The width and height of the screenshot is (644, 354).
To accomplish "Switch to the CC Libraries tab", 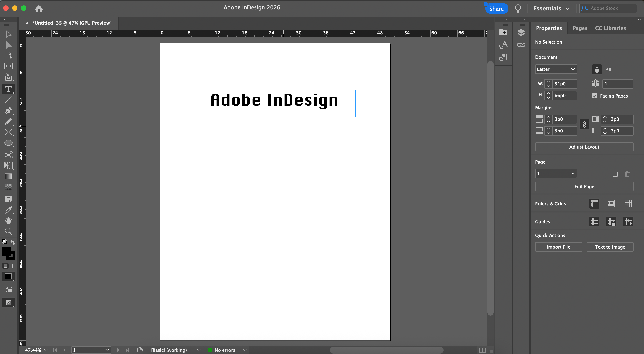I will coord(610,28).
